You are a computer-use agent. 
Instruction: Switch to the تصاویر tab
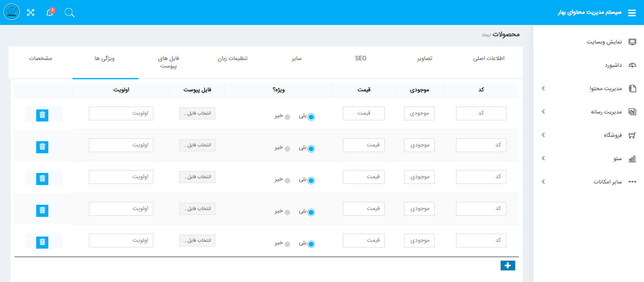(425, 58)
